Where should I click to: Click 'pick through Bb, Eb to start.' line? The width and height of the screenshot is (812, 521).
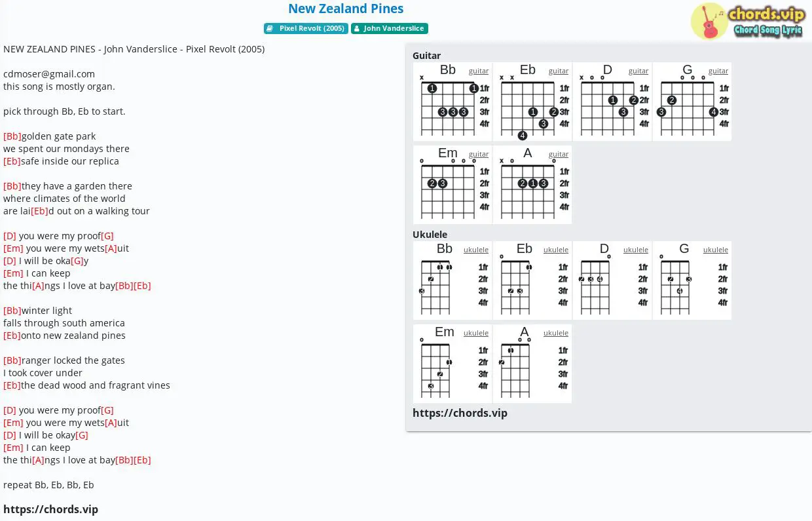click(x=64, y=111)
